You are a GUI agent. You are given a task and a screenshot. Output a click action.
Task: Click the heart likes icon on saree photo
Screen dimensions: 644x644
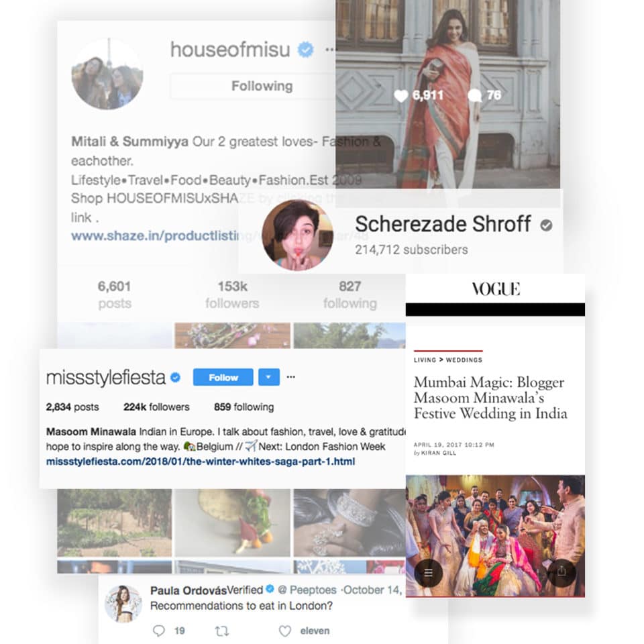coord(401,96)
